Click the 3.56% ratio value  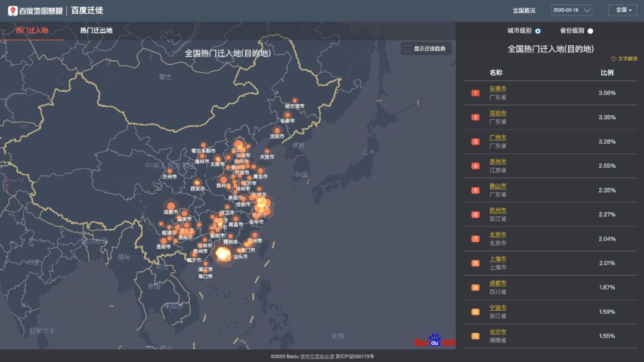tap(606, 93)
